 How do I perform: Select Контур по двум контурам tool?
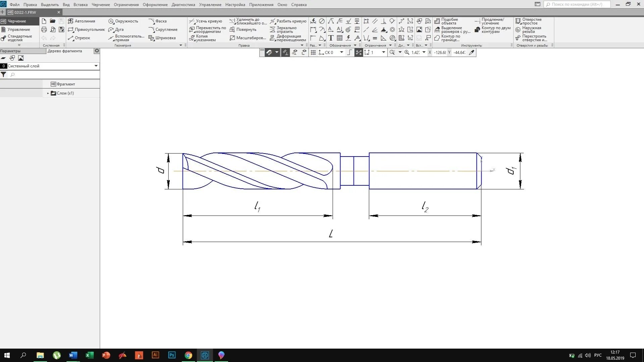coord(493,29)
